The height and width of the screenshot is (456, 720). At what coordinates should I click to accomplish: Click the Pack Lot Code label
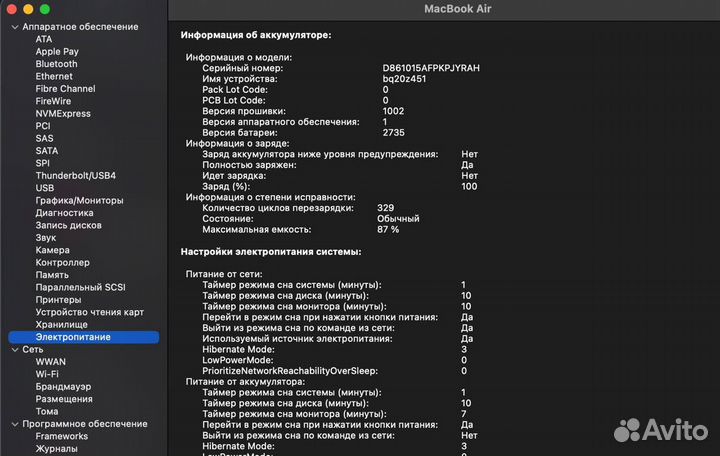[235, 90]
